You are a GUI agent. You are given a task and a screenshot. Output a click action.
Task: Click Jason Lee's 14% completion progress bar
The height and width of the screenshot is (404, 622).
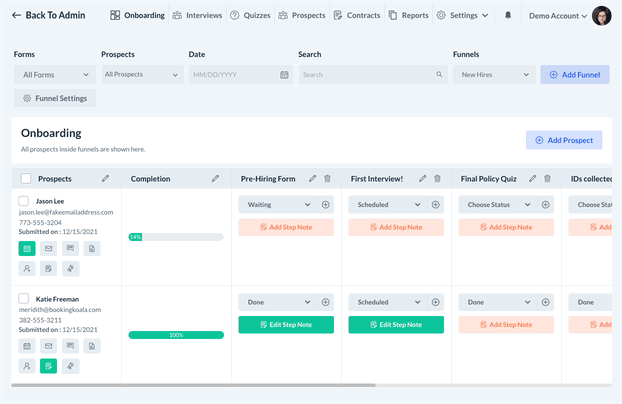point(175,237)
